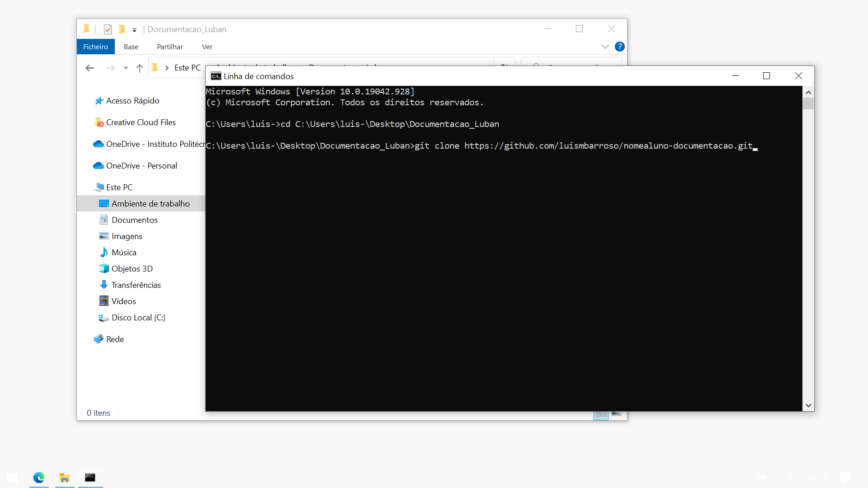868x488 pixels.
Task: Switch Explorer to details view
Action: tap(601, 414)
